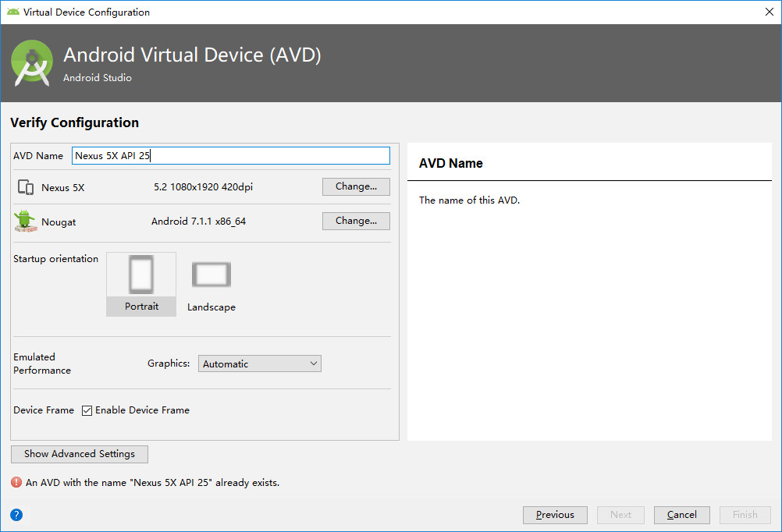Click Show Advanced Settings button
Viewport: 782px width, 532px height.
tap(80, 454)
